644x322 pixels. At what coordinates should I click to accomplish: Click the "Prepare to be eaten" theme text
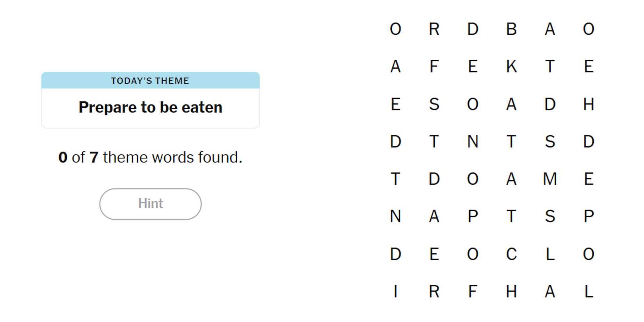tap(150, 107)
